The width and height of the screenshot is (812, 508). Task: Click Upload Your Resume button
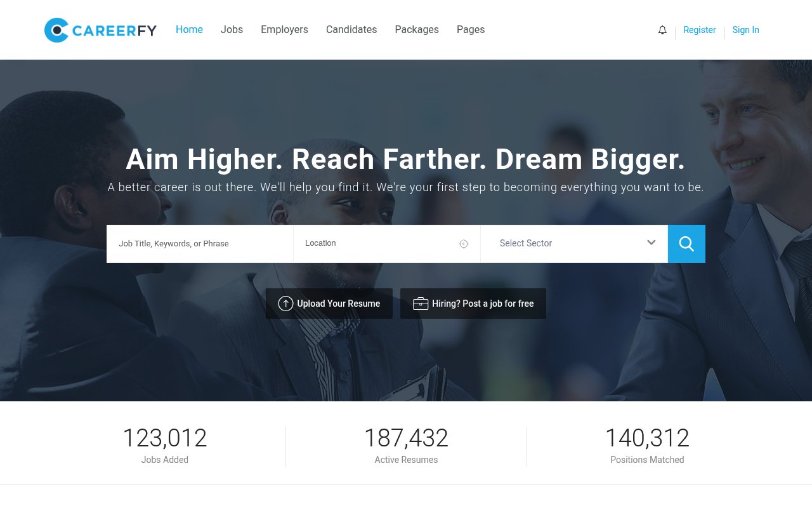click(x=329, y=304)
